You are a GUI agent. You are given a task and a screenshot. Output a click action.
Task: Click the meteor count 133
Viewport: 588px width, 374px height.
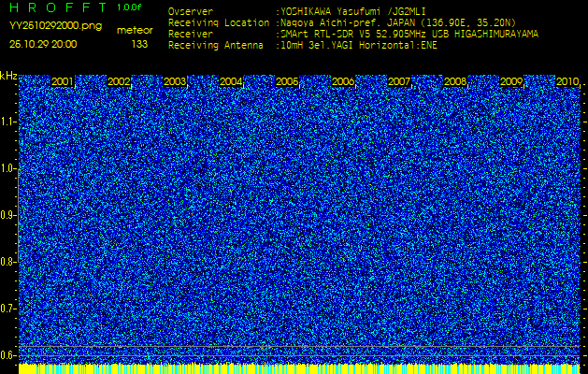(x=139, y=44)
